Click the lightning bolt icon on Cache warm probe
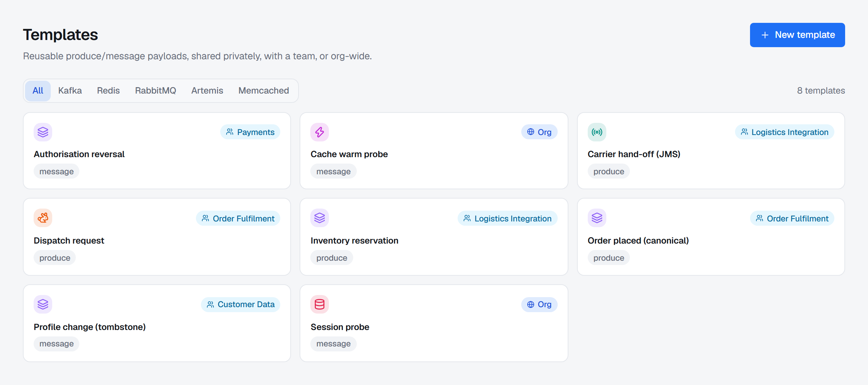 point(320,132)
